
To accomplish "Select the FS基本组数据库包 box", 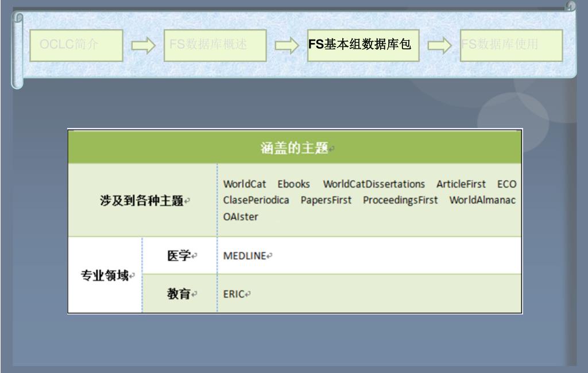I will point(363,45).
